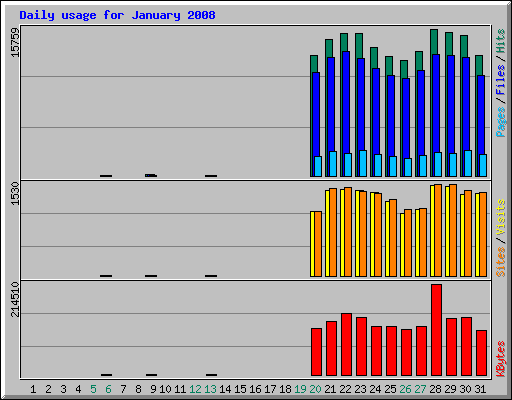
Task: Click the red KBytes legend label
Action: (500, 359)
